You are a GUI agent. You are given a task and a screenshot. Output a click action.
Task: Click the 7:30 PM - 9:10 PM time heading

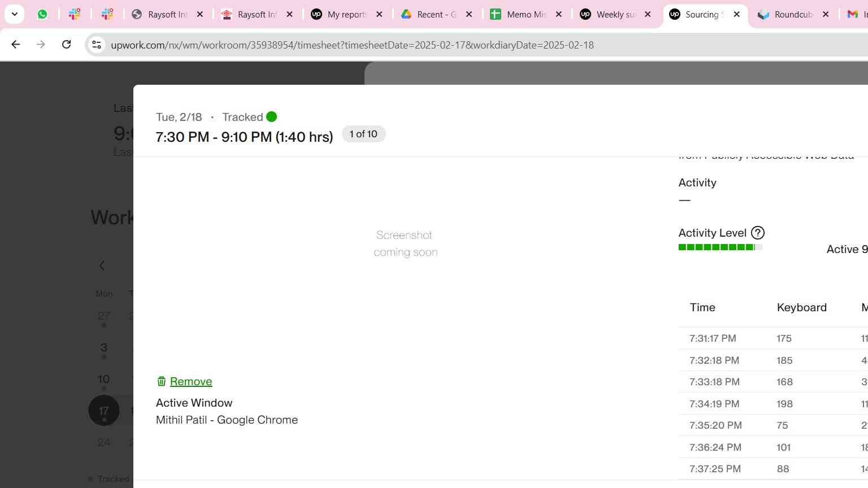[x=244, y=137]
